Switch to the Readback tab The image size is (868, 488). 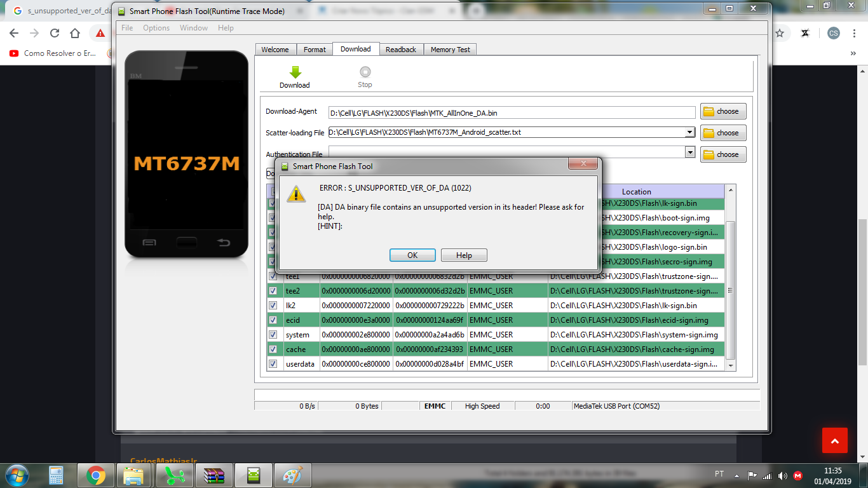click(x=401, y=50)
